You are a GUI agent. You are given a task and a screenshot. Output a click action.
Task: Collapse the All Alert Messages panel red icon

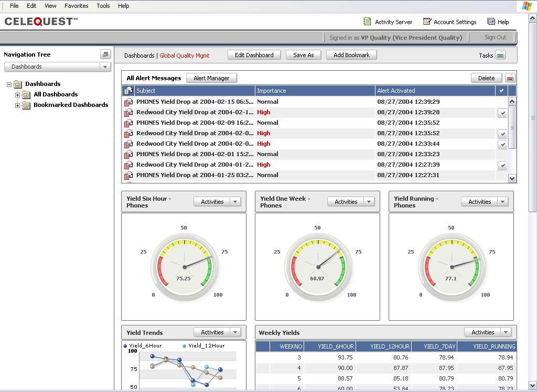pyautogui.click(x=510, y=78)
